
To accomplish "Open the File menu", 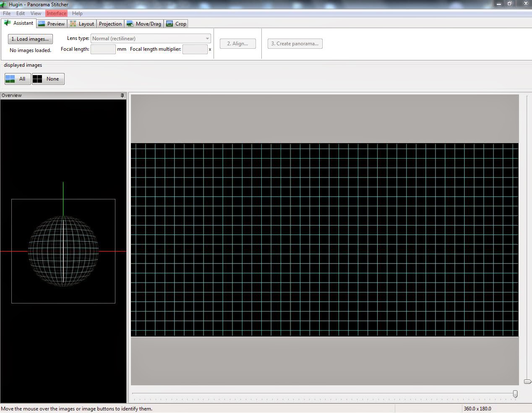I will click(6, 13).
